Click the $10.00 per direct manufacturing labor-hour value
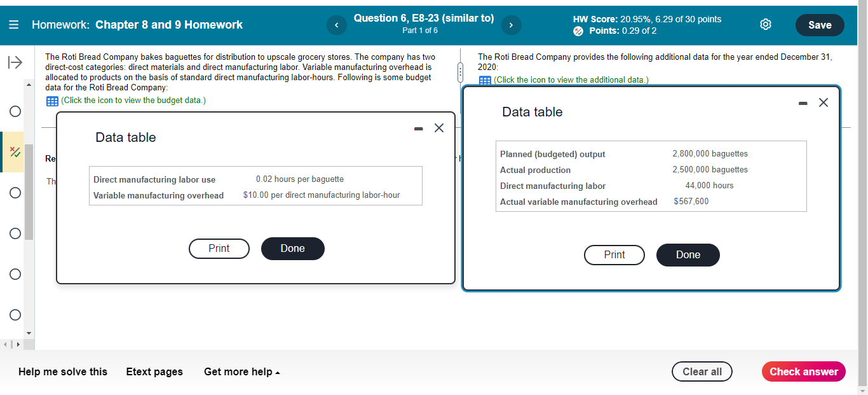Screen dimensions: 868x395 point(322,195)
